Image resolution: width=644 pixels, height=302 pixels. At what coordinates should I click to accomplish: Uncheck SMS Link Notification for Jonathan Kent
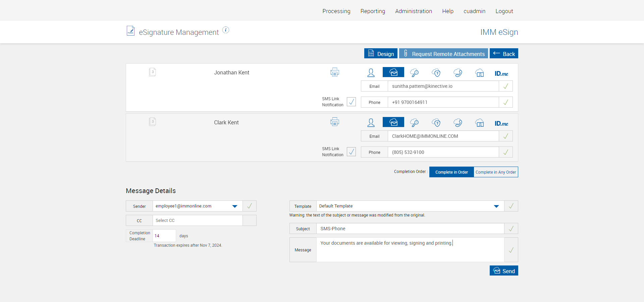tap(351, 102)
